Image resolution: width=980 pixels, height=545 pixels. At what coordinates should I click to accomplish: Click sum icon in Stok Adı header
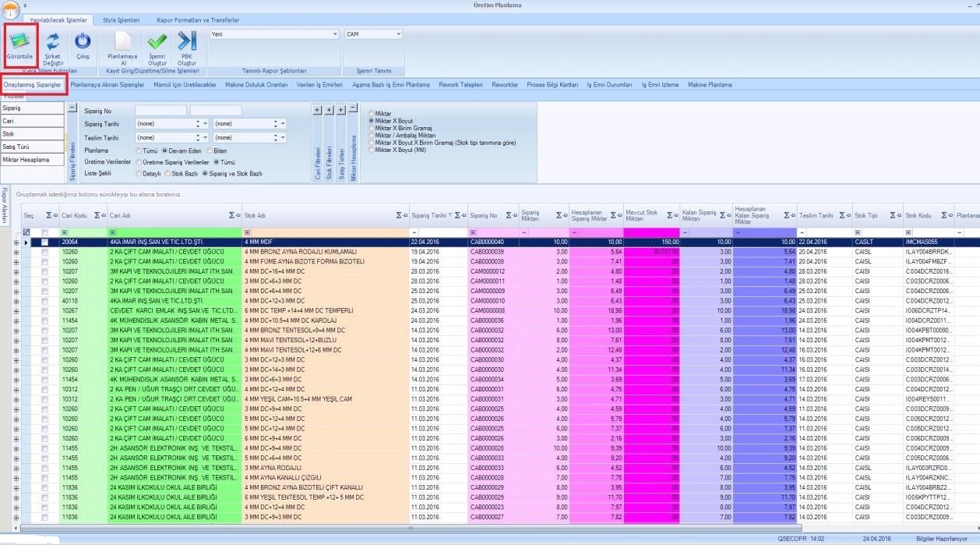[x=400, y=215]
